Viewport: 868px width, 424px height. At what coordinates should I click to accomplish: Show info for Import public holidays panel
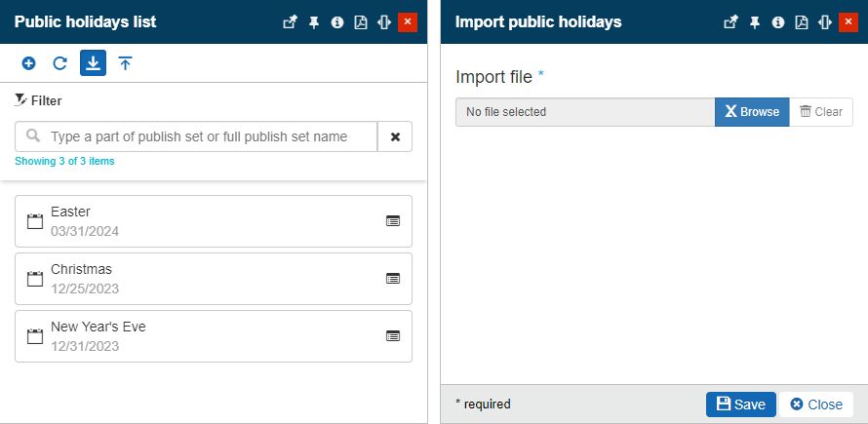coord(778,22)
